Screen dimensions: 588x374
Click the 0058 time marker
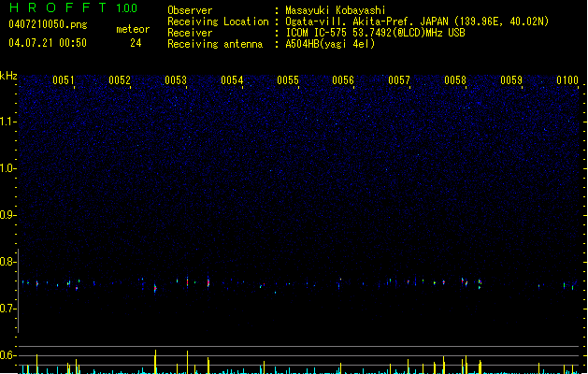pyautogui.click(x=455, y=80)
